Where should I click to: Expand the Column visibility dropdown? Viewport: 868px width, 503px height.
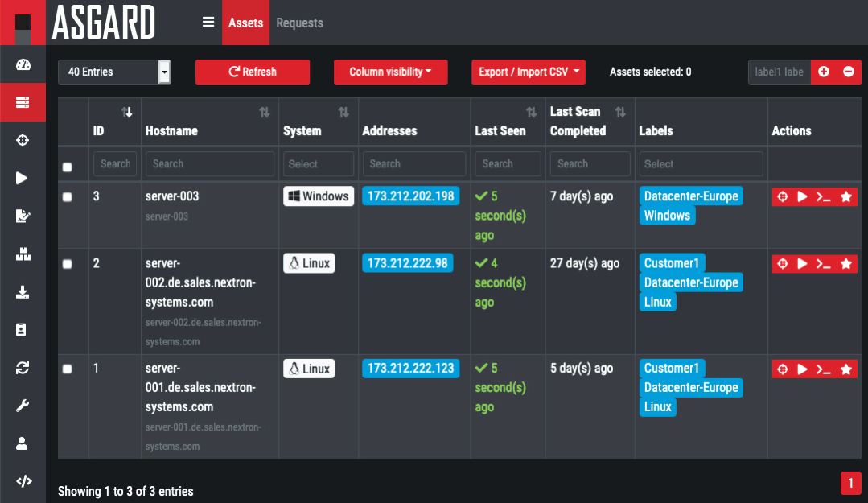point(390,72)
